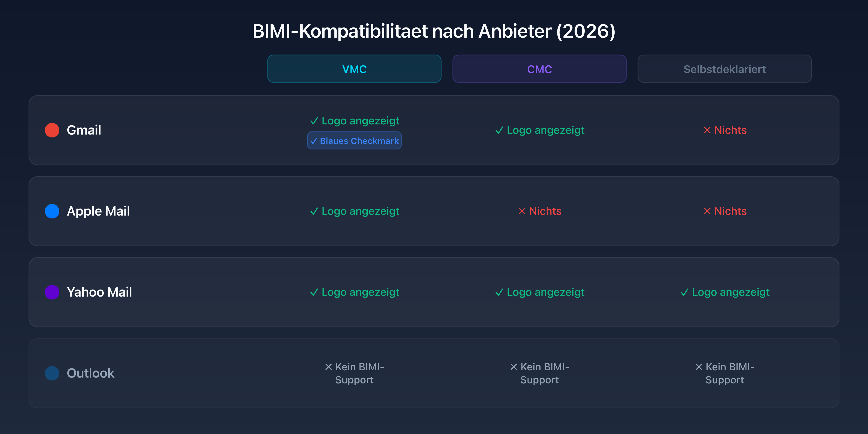Expand the Apple Mail provider row
Viewport: 868px width, 434px height.
click(x=434, y=211)
